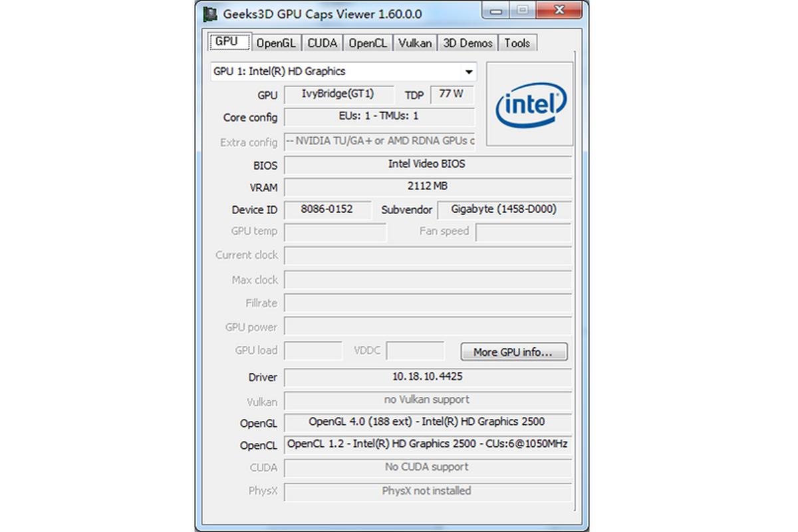This screenshot has width=798, height=532.
Task: Close the GPU Caps Viewer window
Action: pyautogui.click(x=559, y=9)
